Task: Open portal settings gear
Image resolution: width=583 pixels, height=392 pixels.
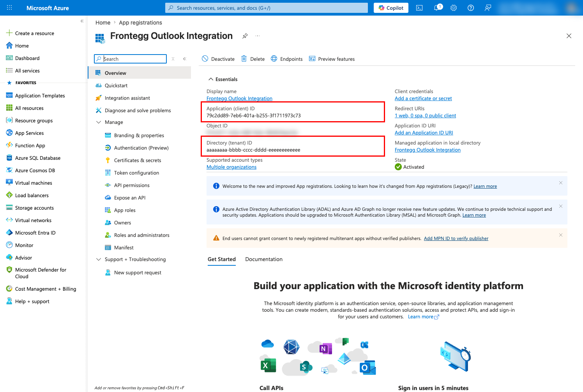Action: pos(454,8)
